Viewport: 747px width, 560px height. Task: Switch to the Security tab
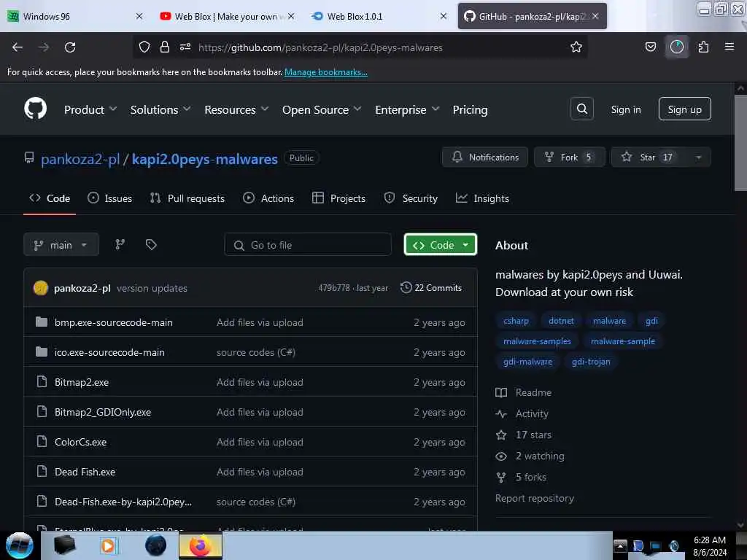(411, 198)
